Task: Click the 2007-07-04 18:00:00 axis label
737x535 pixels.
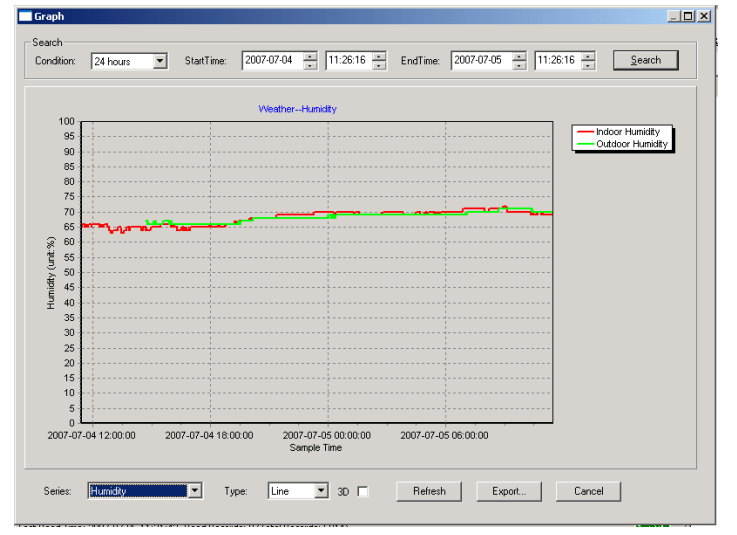Action: [x=209, y=435]
